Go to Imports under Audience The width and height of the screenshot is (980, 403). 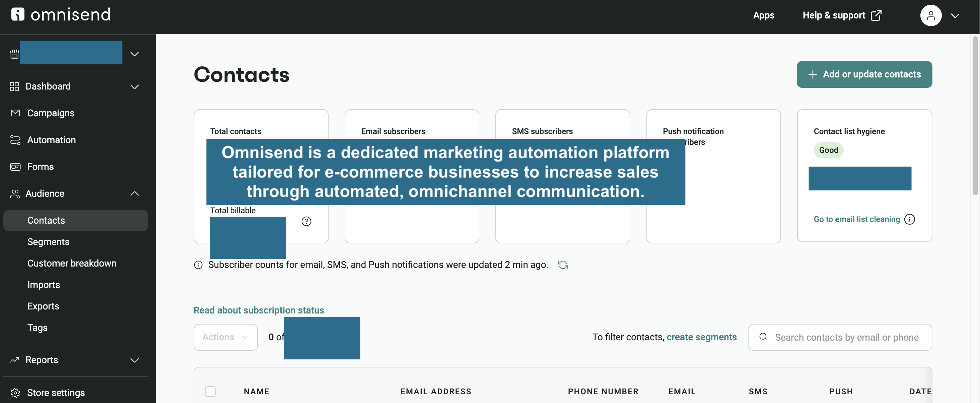44,285
